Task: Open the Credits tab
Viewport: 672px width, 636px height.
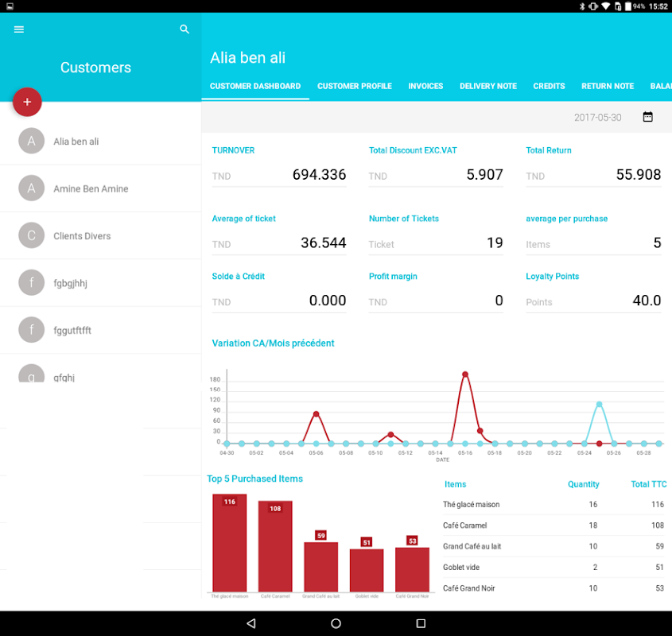Action: pos(549,86)
